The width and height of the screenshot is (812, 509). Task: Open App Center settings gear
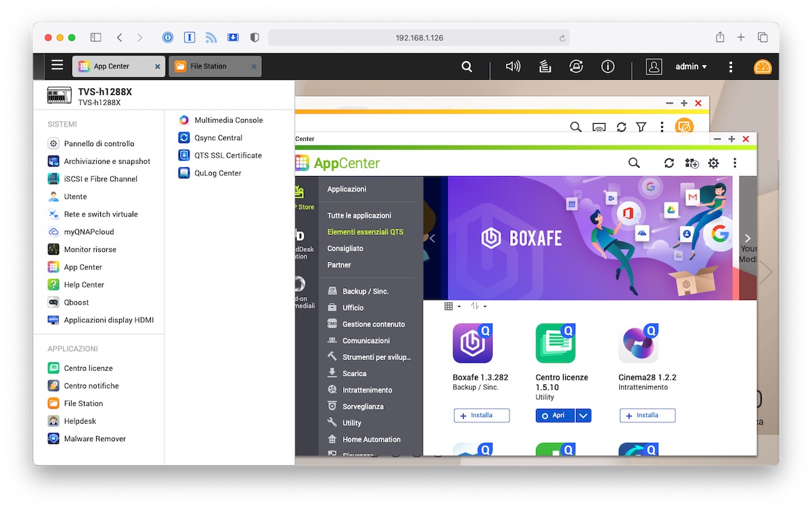pyautogui.click(x=713, y=163)
